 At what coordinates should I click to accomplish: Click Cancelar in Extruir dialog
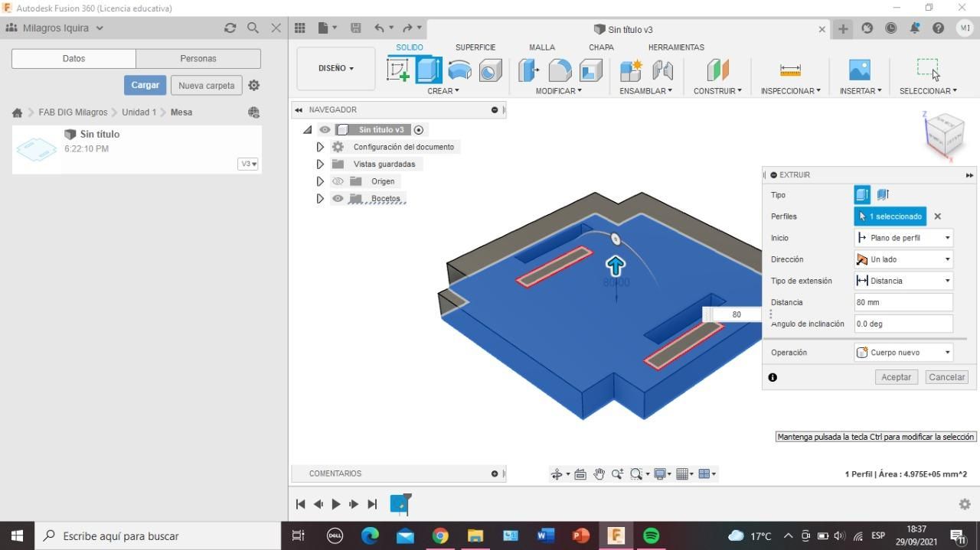[x=946, y=377]
